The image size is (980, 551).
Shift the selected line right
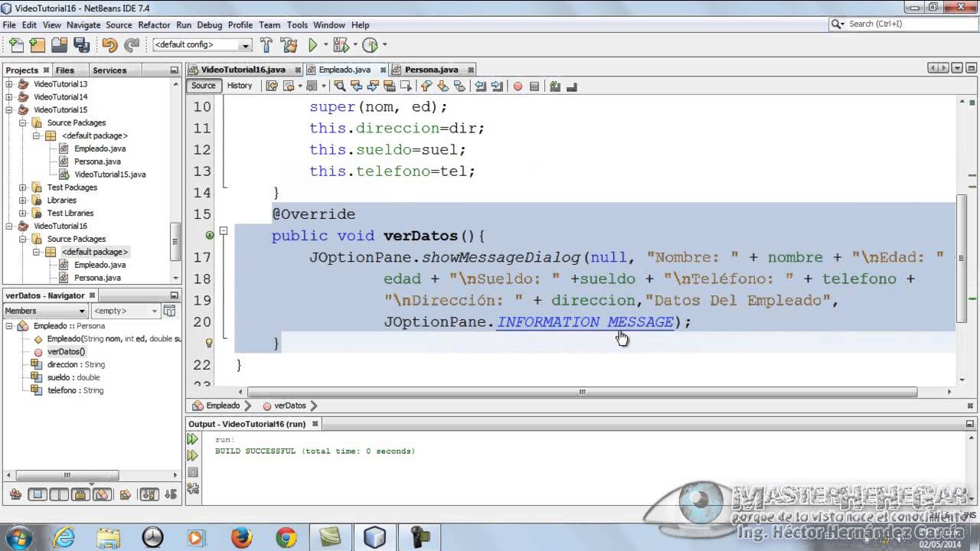pos(496,86)
